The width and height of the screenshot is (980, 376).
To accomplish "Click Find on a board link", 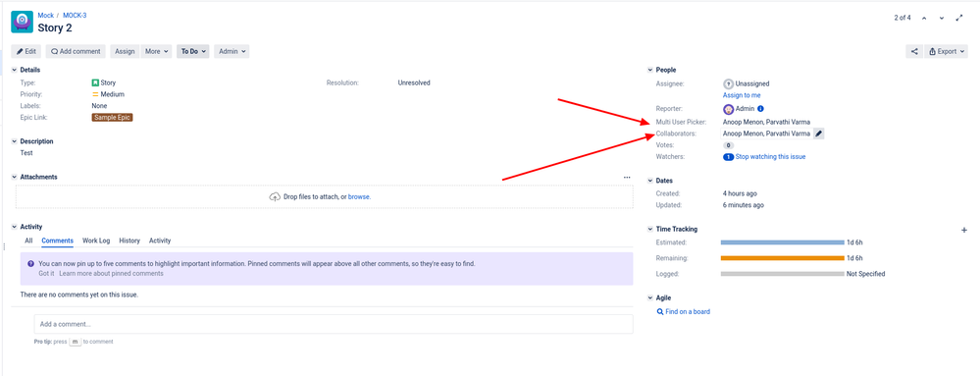I will (x=688, y=311).
